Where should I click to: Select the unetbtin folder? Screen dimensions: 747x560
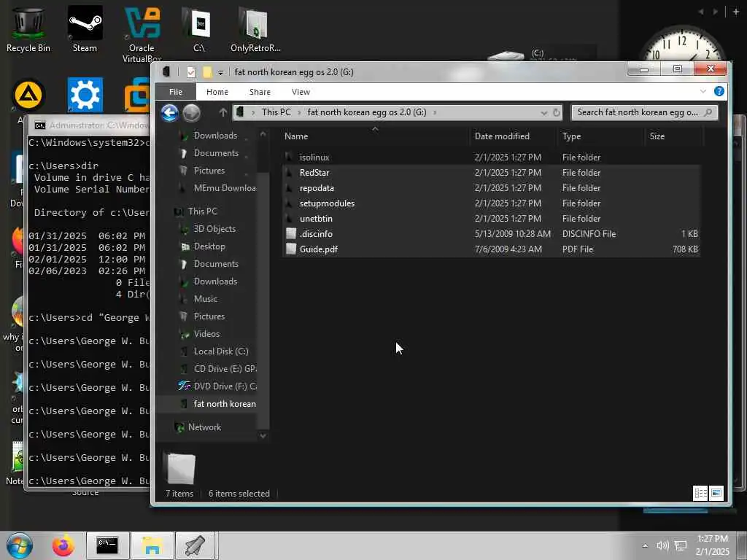[491, 218]
